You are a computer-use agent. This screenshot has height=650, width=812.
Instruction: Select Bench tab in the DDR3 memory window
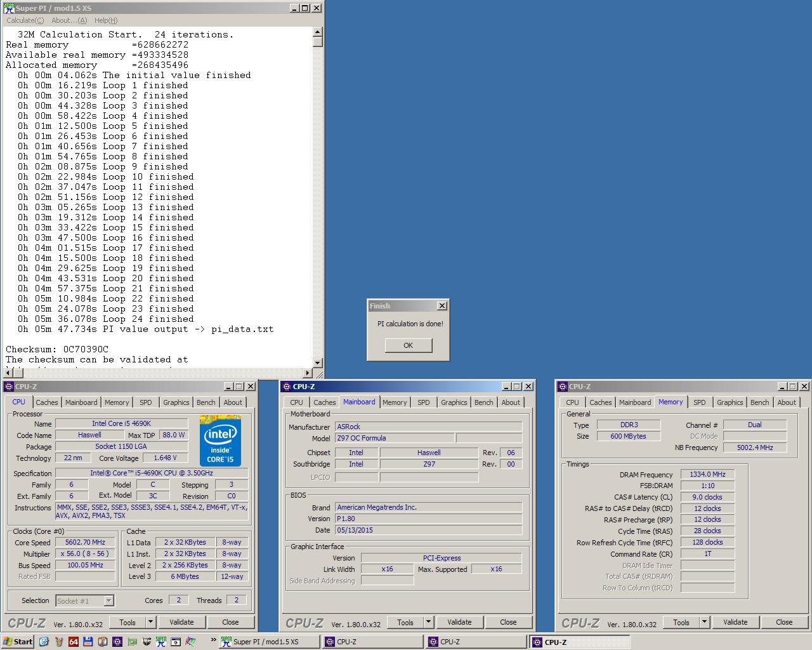click(x=759, y=402)
